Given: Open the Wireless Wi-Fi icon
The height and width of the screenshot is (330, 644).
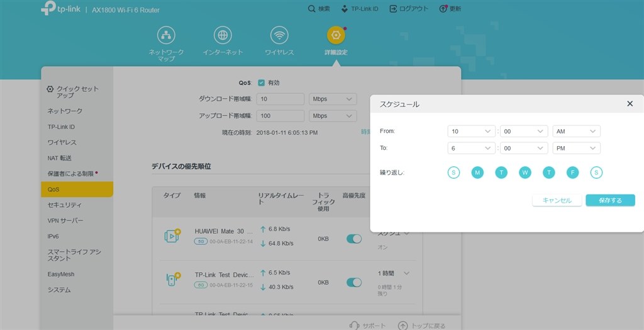Looking at the screenshot, I should (279, 35).
